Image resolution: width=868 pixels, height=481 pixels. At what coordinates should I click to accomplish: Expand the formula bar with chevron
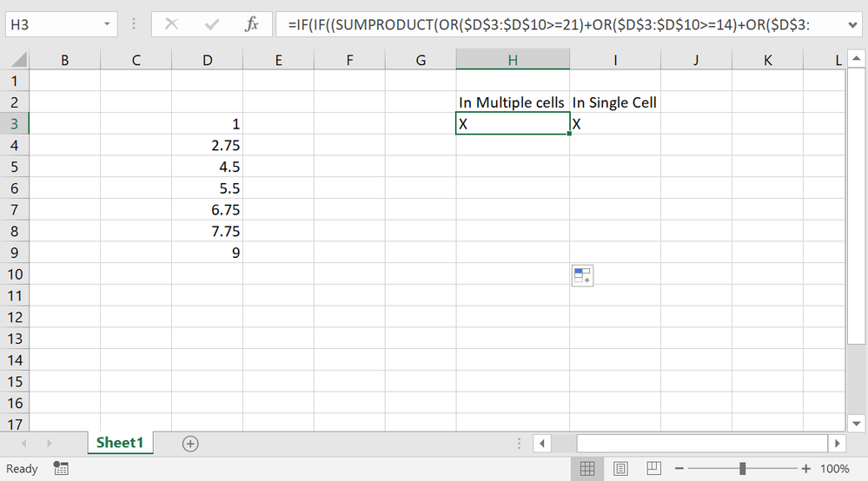tap(852, 25)
